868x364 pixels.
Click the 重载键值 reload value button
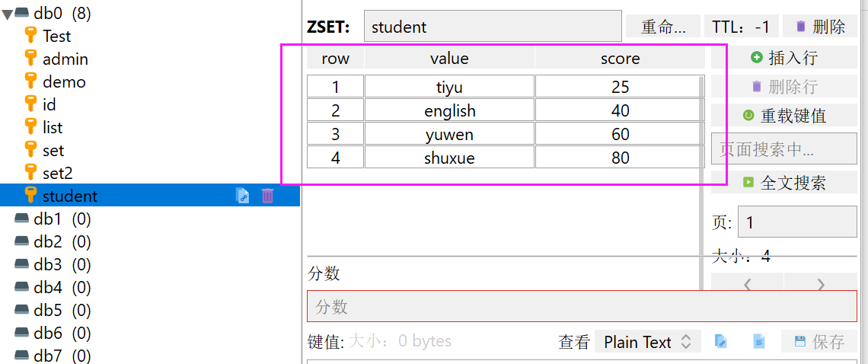(x=783, y=115)
